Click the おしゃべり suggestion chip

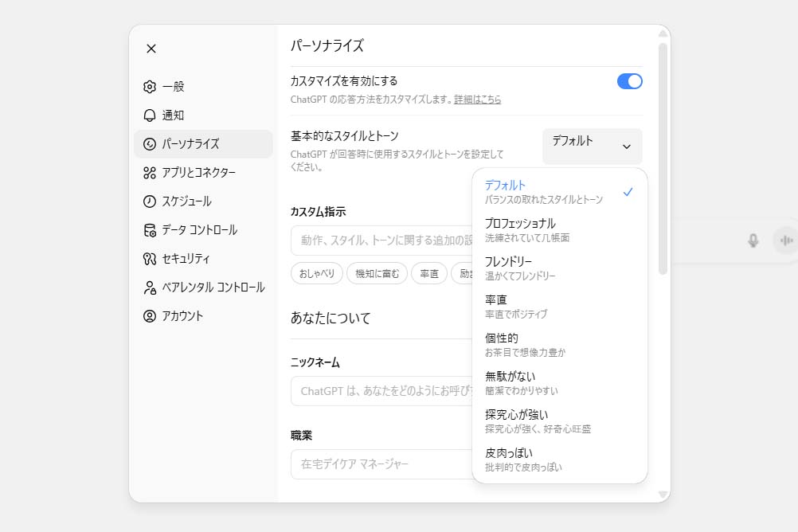pyautogui.click(x=317, y=274)
